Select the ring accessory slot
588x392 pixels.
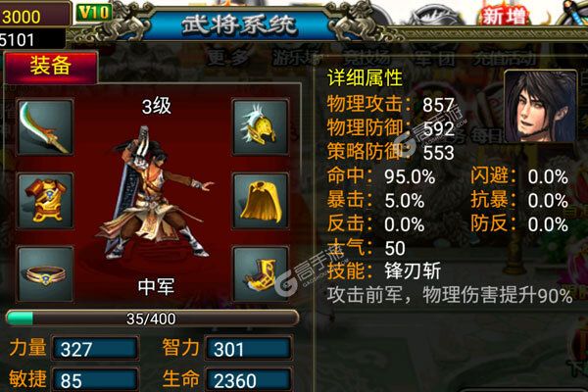tap(45, 274)
